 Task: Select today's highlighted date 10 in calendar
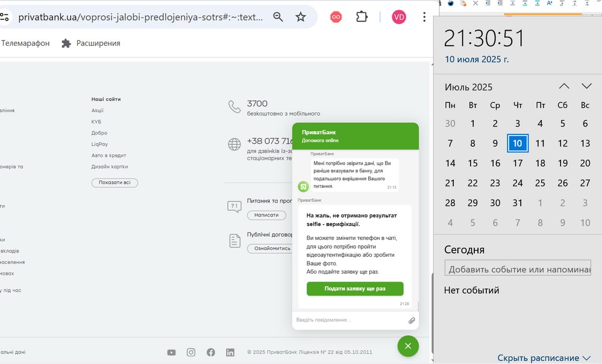518,143
